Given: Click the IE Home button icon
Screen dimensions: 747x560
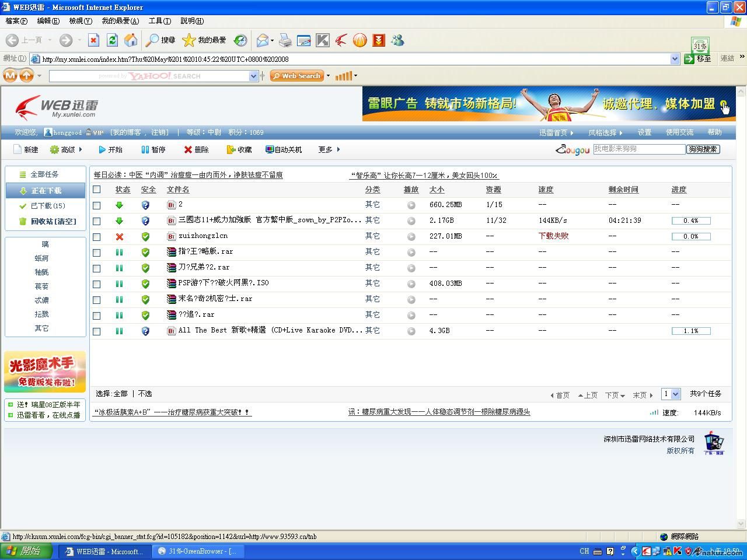Looking at the screenshot, I should 131,40.
